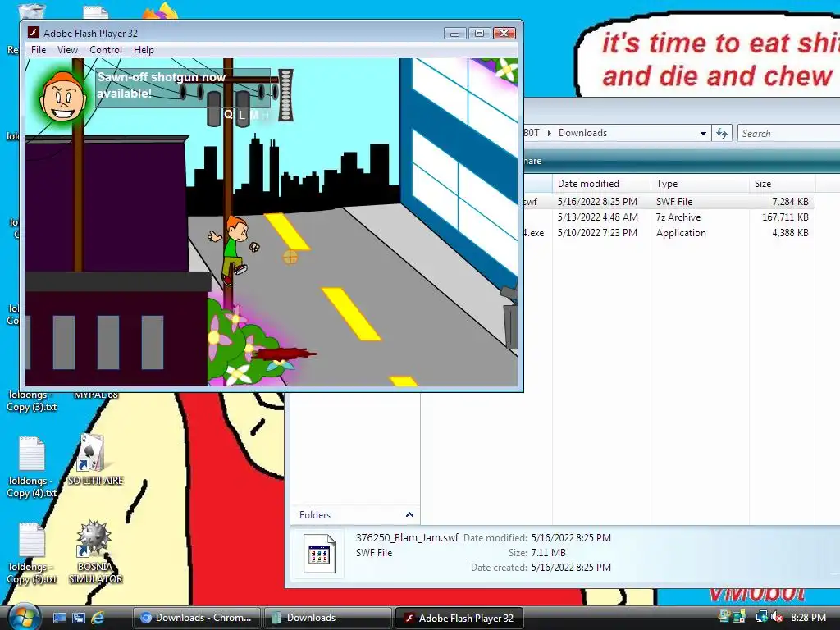The height and width of the screenshot is (630, 840).
Task: Click the 167,711 KB size cell
Action: pyautogui.click(x=785, y=217)
